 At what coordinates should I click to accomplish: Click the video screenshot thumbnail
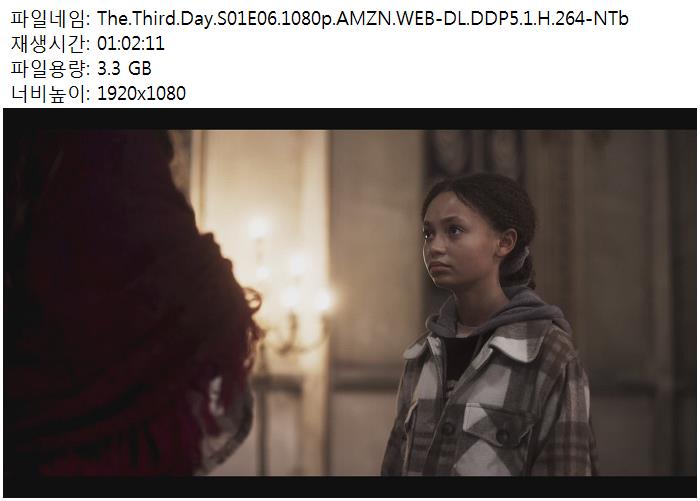coord(350,303)
